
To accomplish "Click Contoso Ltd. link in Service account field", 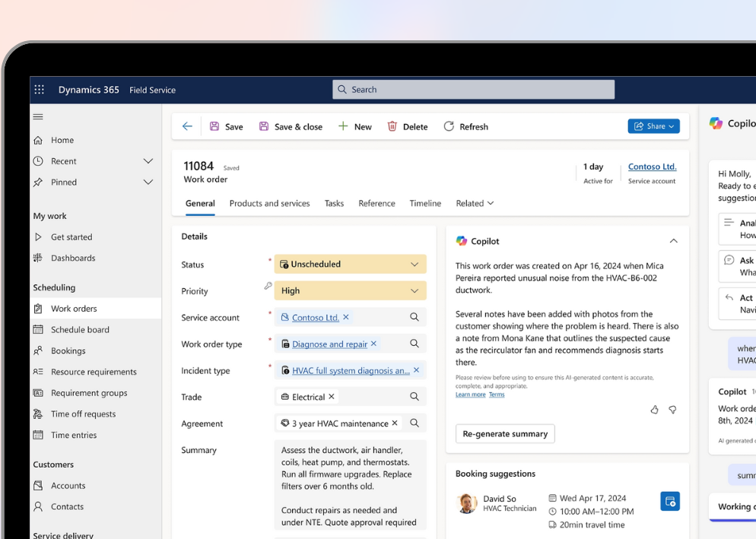I will coord(316,318).
